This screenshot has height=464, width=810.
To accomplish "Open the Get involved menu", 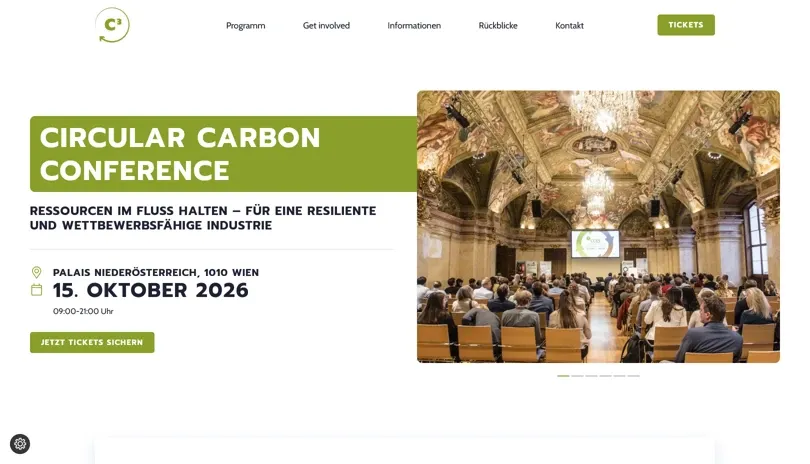I will [x=326, y=26].
